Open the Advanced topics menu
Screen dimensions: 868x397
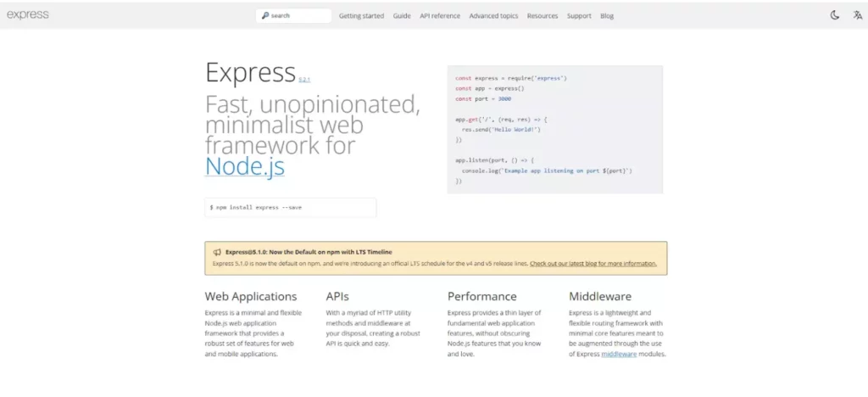[494, 16]
